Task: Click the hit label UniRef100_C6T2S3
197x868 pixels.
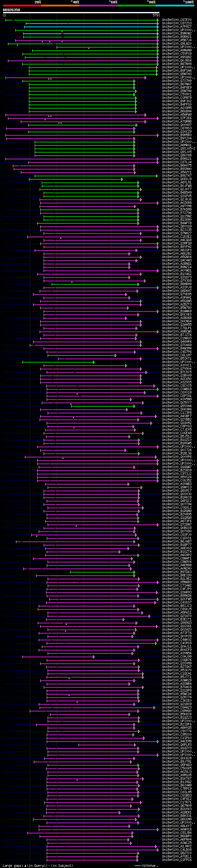Action: tap(176, 23)
